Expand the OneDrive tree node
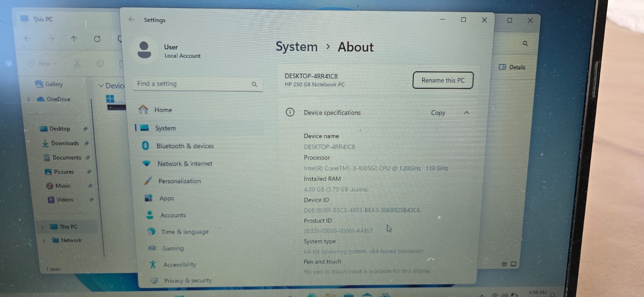Screen dimensions: 644x297 (x=29, y=99)
